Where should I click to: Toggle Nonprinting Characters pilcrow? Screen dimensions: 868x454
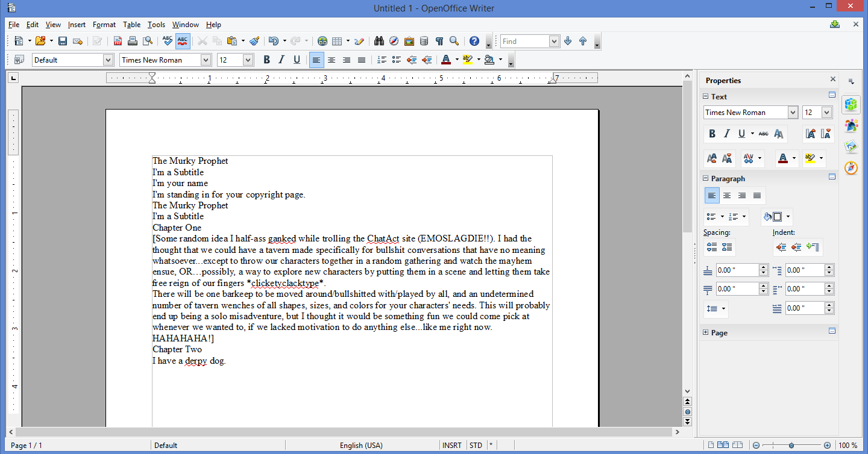(439, 41)
